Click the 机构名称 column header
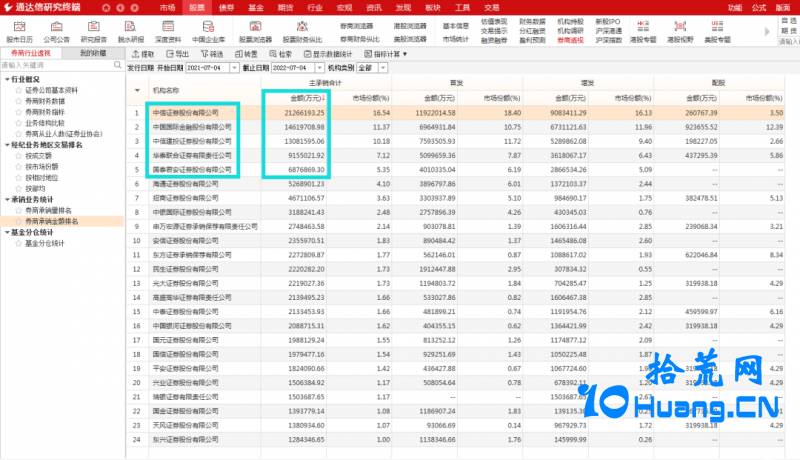This screenshot has width=800, height=460. [x=166, y=90]
